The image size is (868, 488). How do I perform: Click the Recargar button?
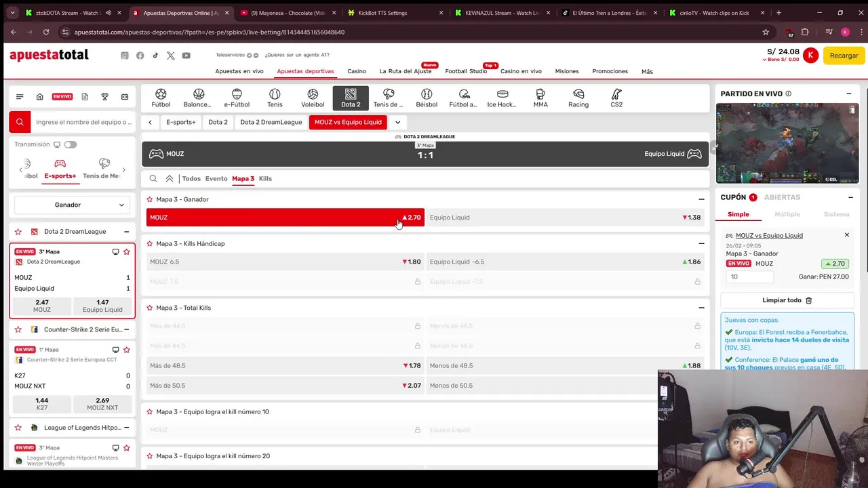(x=844, y=56)
